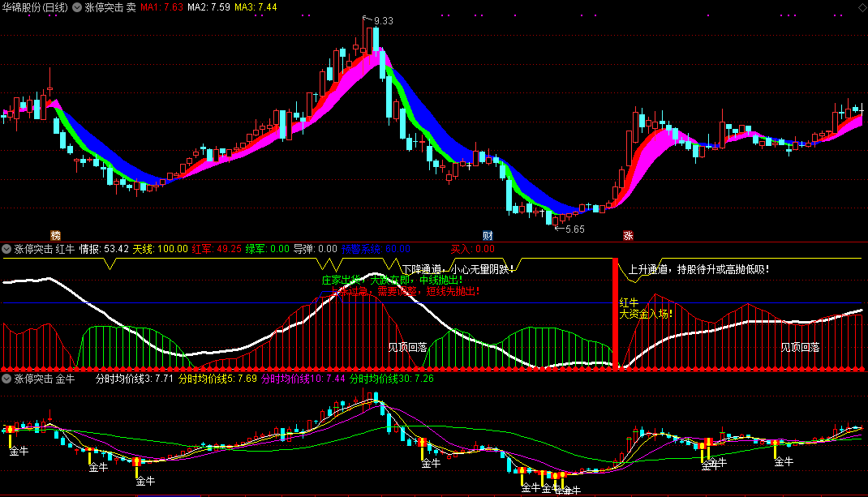The height and width of the screenshot is (497, 868).
Task: Select the 绿军: 0.00 readout
Action: 268,249
